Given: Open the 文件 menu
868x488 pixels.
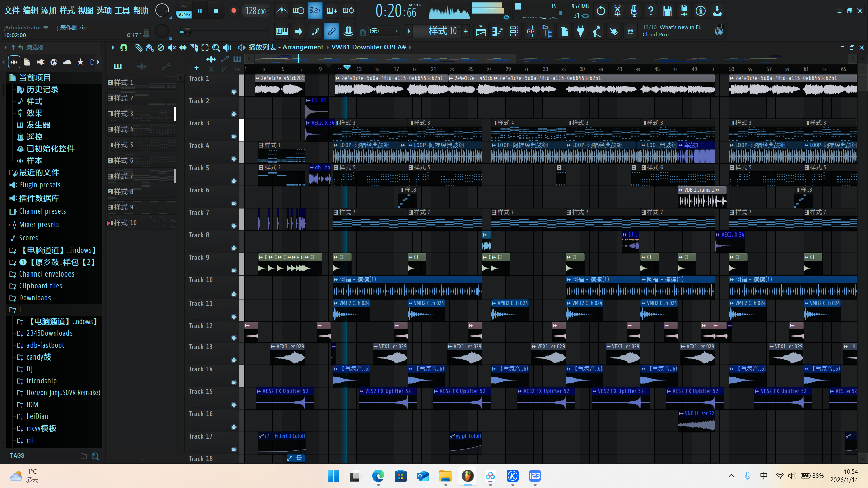Looking at the screenshot, I should pos(12,11).
